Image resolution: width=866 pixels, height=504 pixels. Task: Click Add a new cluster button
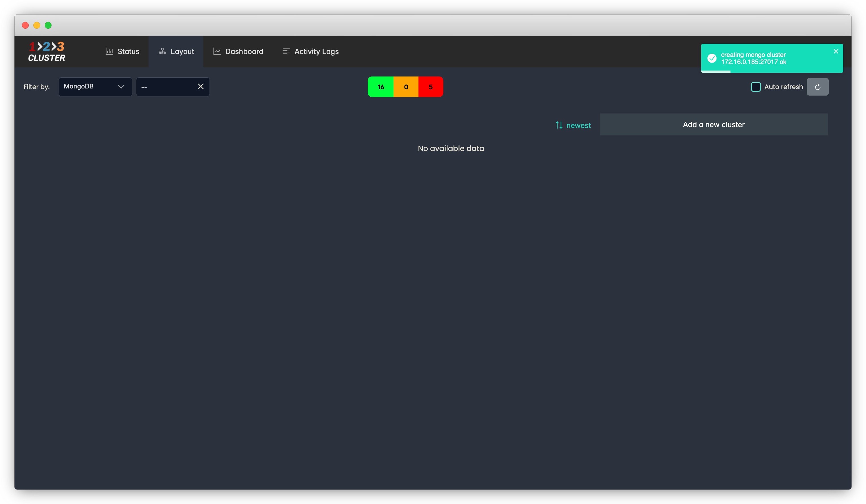[713, 125]
